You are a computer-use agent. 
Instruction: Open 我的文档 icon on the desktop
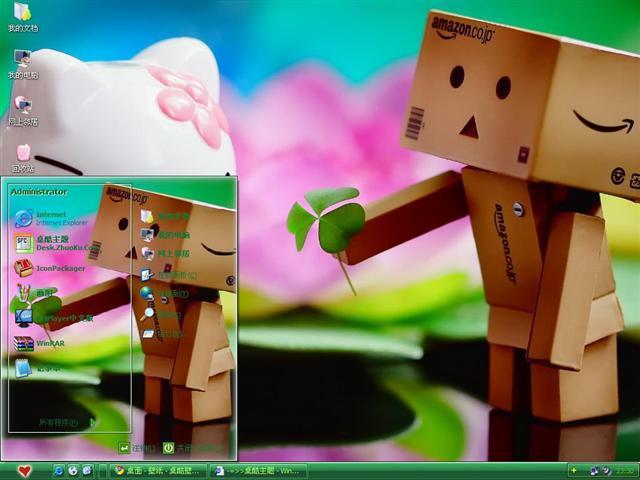click(23, 17)
